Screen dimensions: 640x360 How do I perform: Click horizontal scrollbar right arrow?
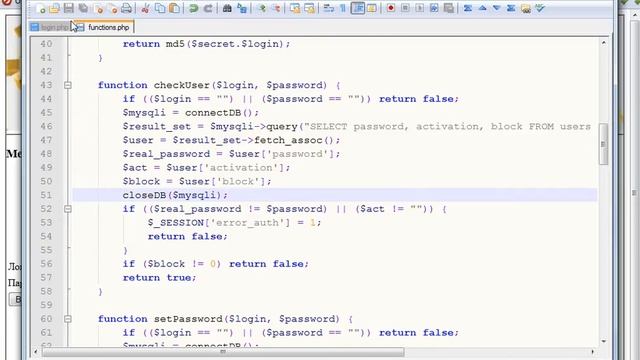(x=592, y=351)
